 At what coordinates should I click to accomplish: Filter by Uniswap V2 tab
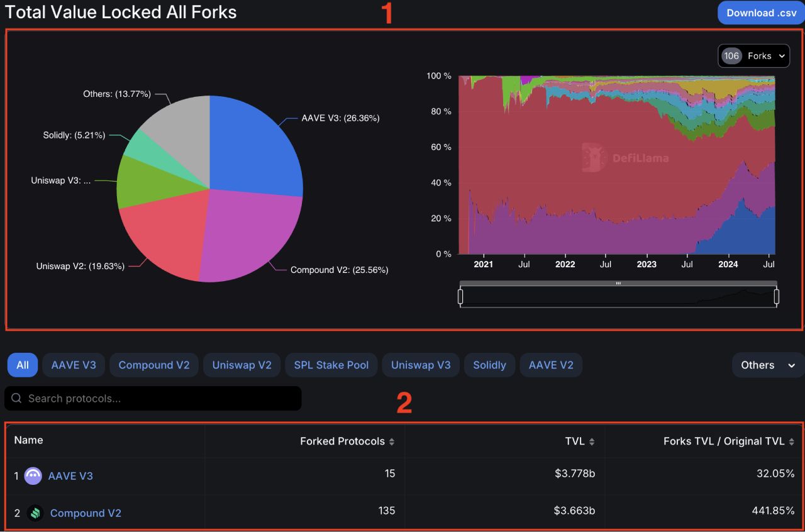(x=242, y=365)
